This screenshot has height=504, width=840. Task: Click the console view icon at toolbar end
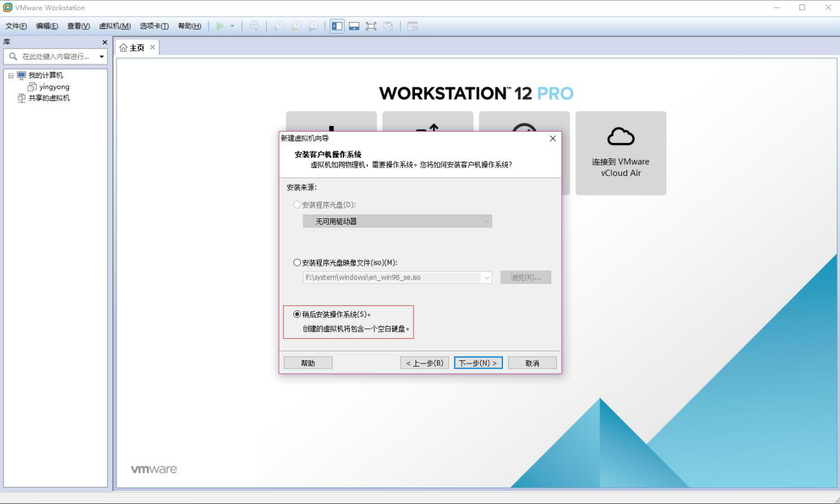point(412,26)
